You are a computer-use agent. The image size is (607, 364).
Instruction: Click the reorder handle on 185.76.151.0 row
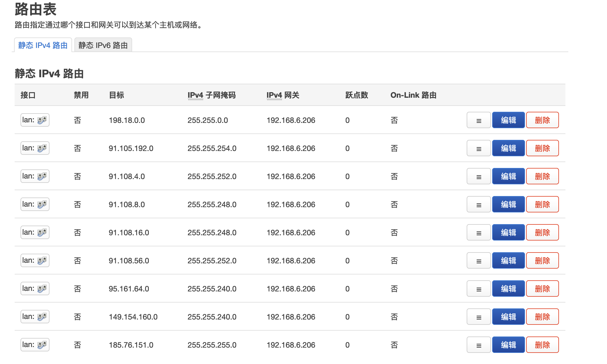[478, 345]
